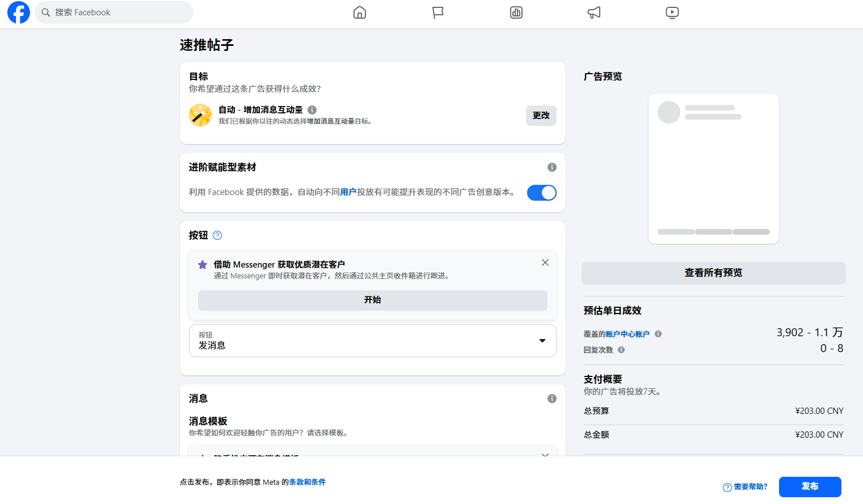Click the ad preview thumbnail
The height and width of the screenshot is (504, 863).
[714, 169]
